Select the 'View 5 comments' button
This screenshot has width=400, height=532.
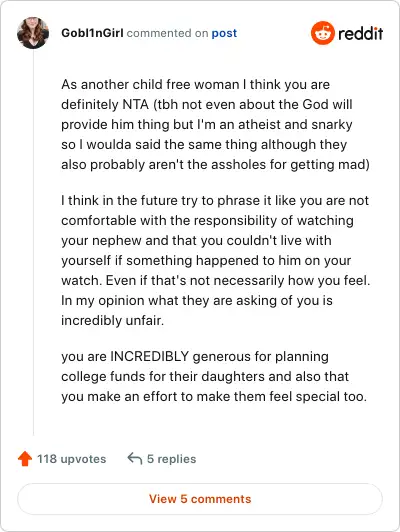[200, 499]
